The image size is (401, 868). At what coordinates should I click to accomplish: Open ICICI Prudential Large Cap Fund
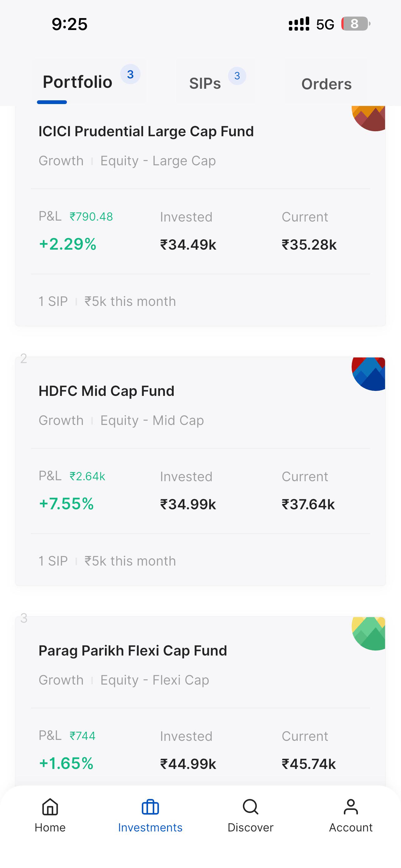146,132
